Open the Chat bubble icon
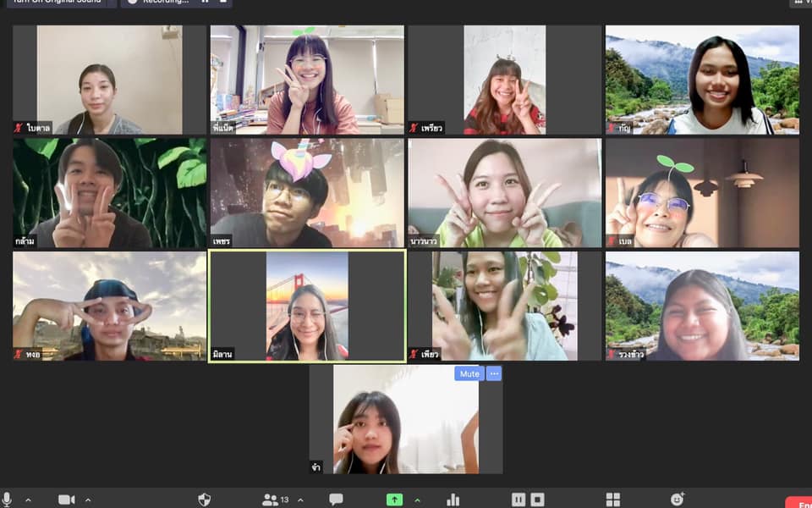 (x=336, y=500)
